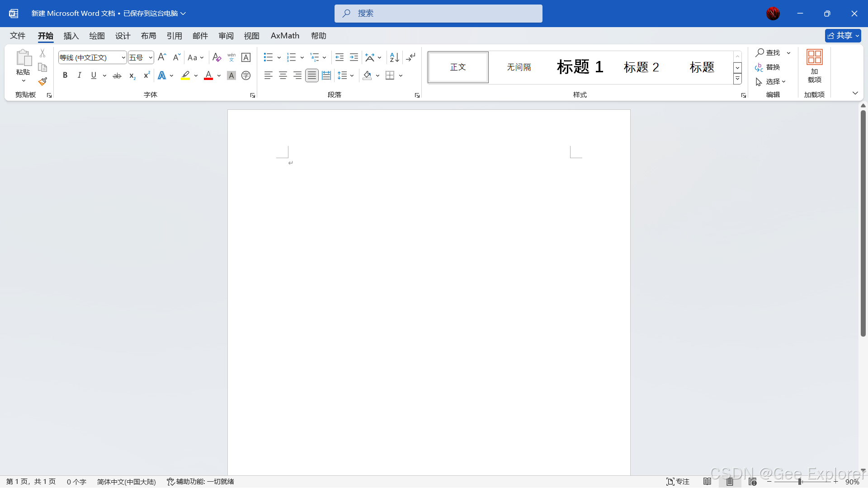
Task: Click in the 搜索 search box
Action: click(x=438, y=14)
